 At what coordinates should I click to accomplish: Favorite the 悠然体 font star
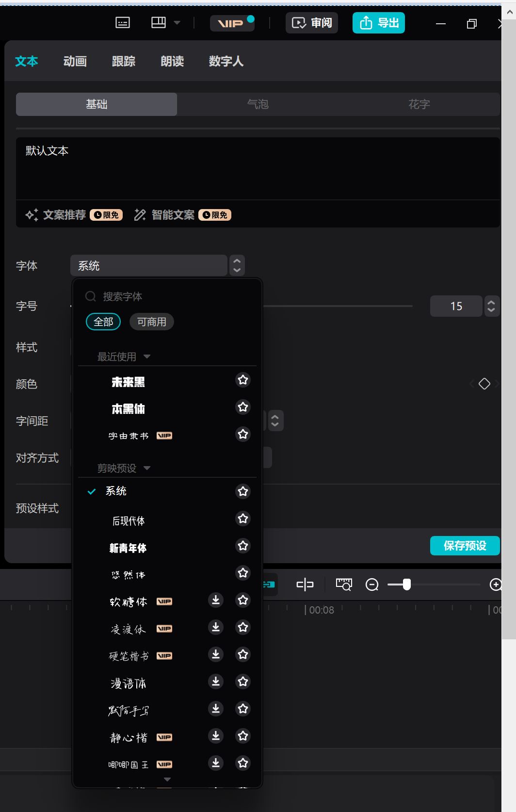click(243, 573)
